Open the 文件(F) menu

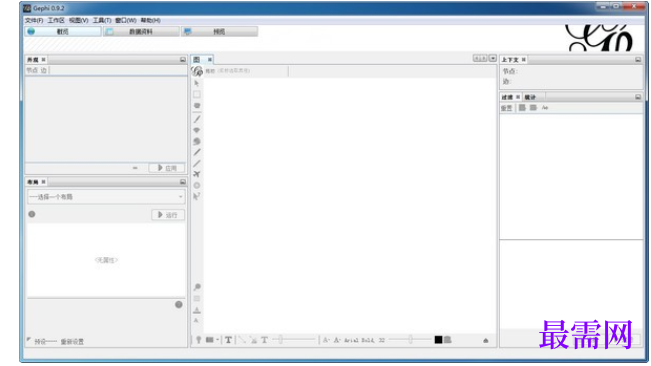click(34, 20)
